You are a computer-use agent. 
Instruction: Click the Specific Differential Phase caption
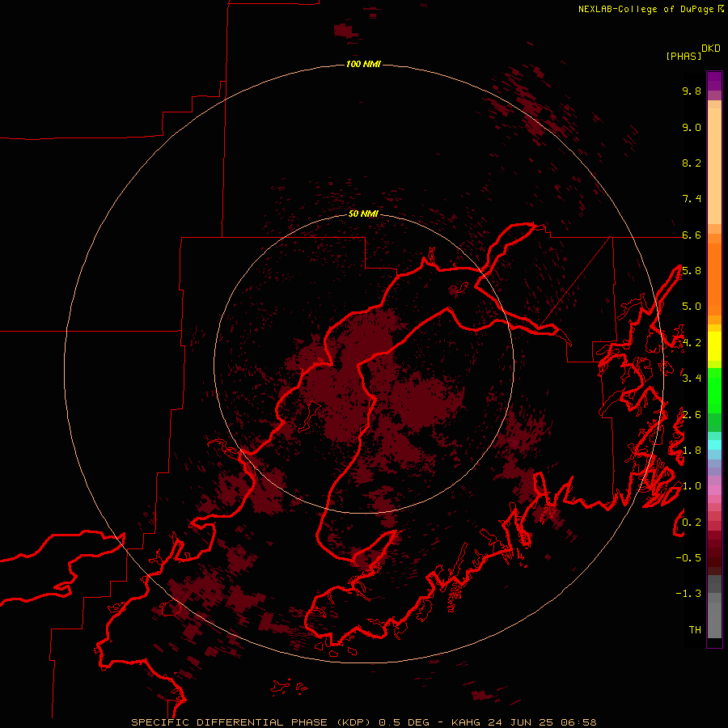pyautogui.click(x=364, y=722)
